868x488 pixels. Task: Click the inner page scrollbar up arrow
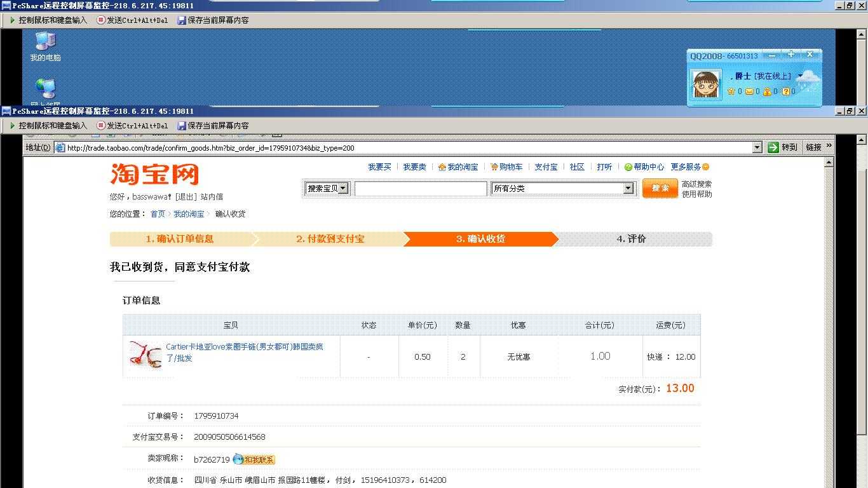(x=829, y=162)
